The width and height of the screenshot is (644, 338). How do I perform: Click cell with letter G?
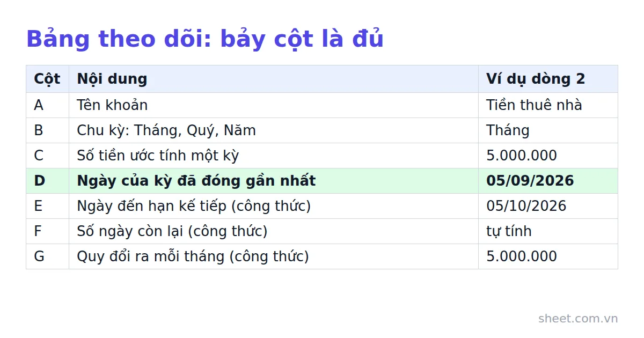(x=47, y=256)
